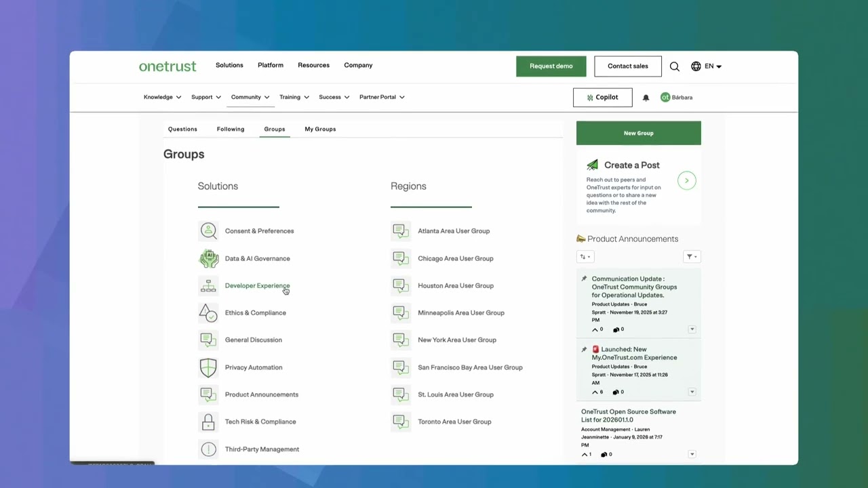Click the Third-Party Management icon
868x488 pixels.
[208, 449]
